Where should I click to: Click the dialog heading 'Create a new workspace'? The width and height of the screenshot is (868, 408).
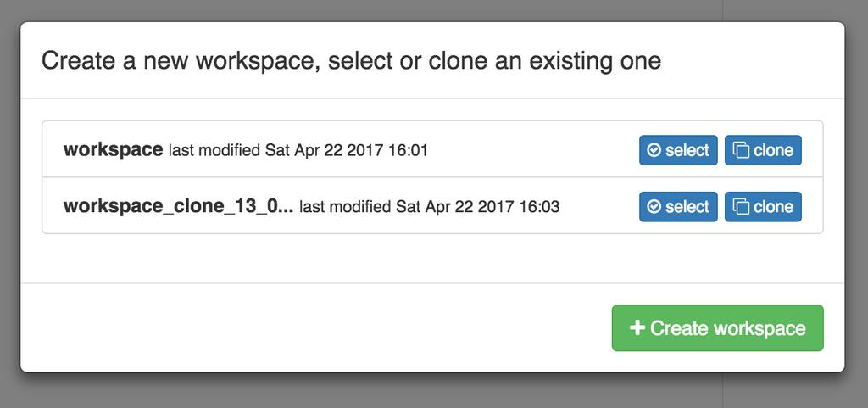tap(180, 60)
